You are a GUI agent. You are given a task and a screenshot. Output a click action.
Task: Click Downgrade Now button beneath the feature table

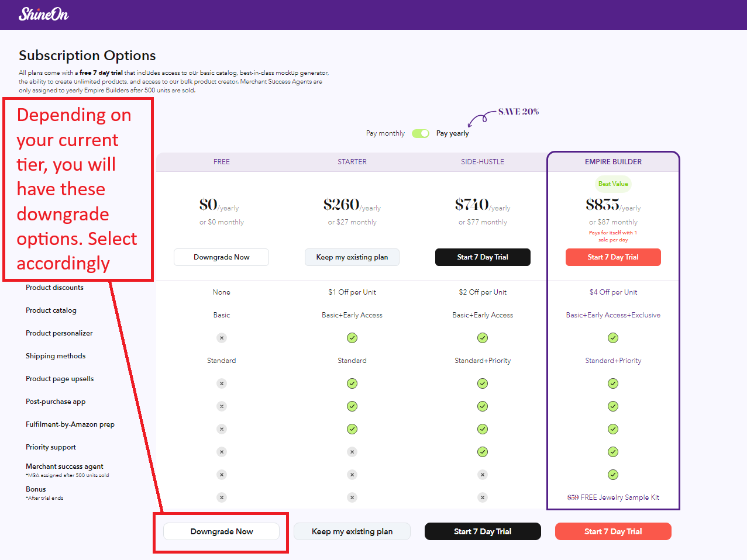point(222,531)
